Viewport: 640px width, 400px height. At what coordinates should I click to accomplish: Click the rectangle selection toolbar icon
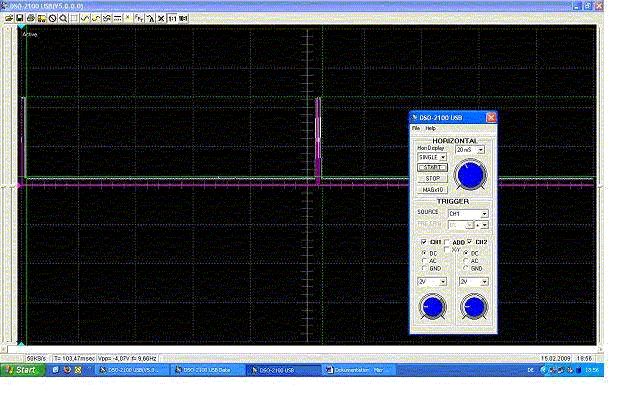tap(73, 18)
